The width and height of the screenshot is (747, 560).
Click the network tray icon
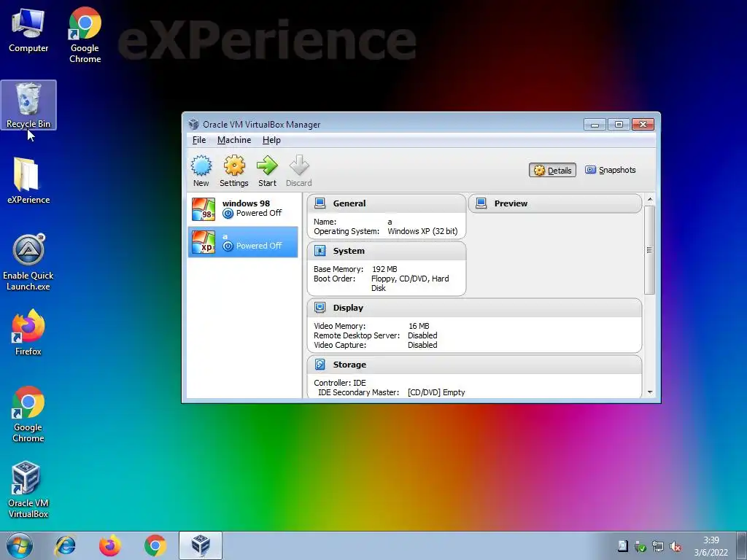tap(658, 546)
